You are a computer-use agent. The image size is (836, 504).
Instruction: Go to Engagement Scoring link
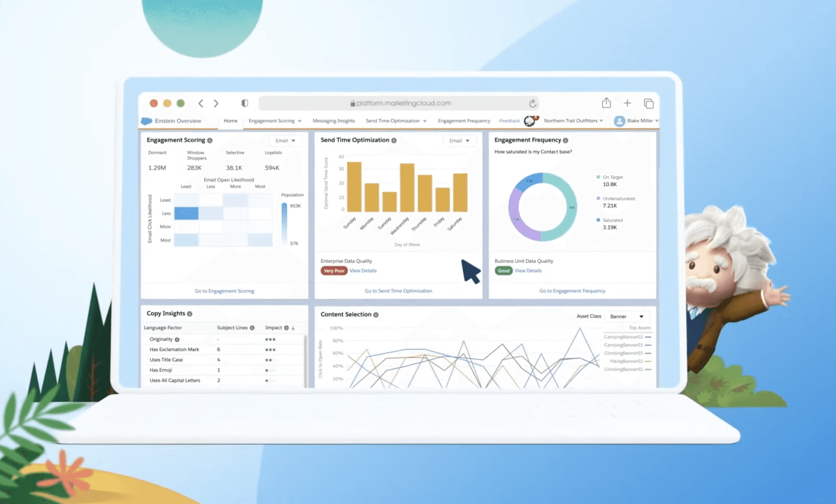pyautogui.click(x=224, y=291)
